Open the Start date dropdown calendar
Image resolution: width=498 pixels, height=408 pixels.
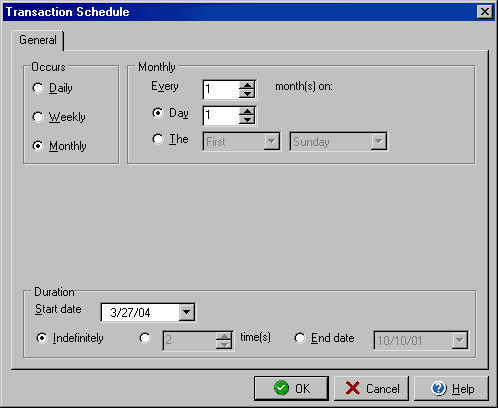click(186, 312)
